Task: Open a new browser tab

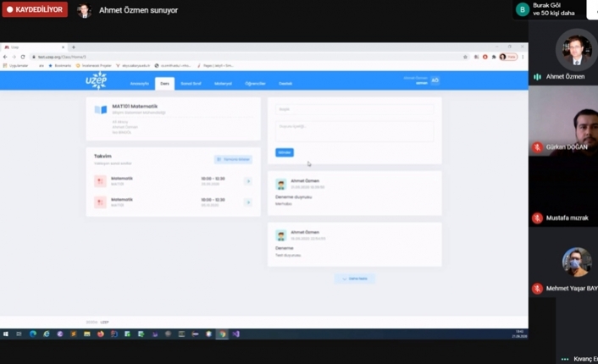Action: (x=74, y=47)
